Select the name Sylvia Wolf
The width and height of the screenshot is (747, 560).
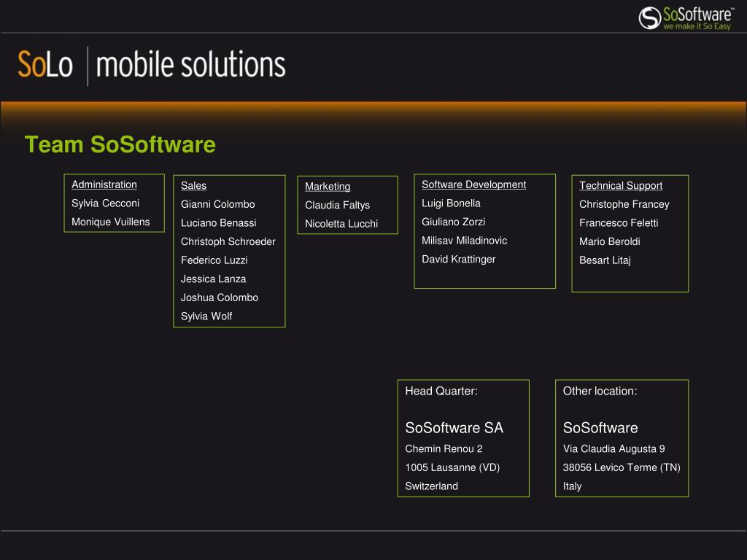pos(206,316)
